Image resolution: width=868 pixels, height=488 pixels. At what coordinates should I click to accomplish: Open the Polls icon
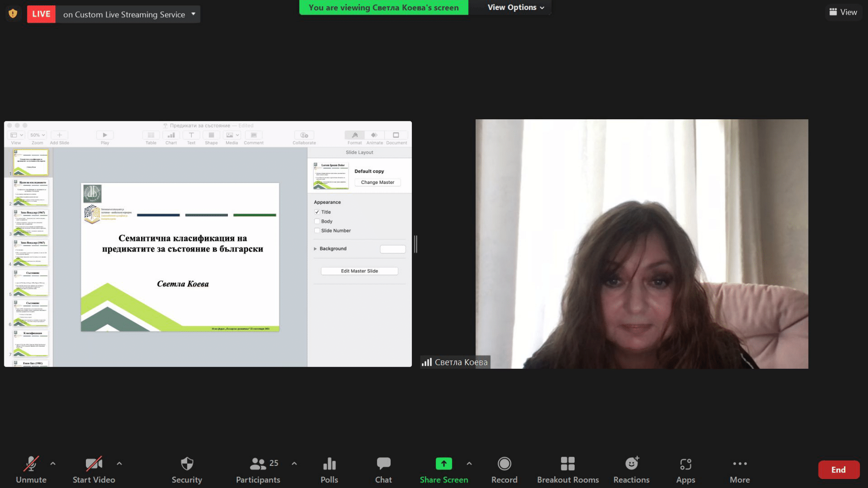(x=329, y=464)
